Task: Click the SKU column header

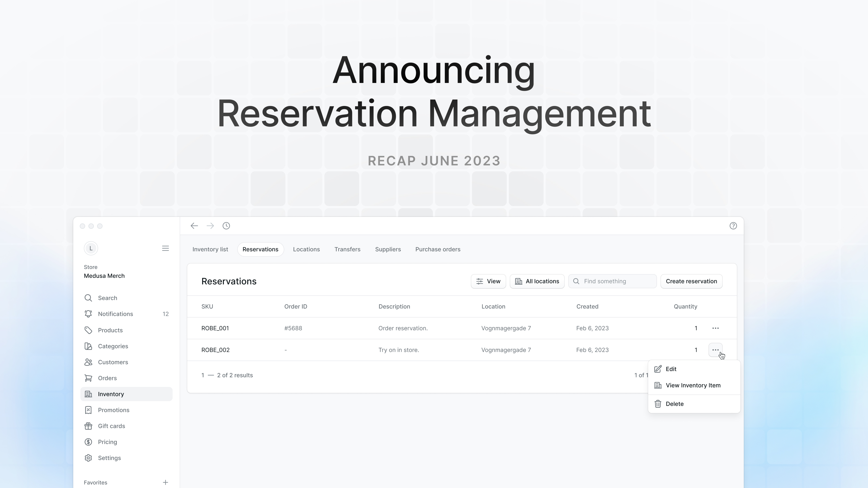Action: (x=207, y=306)
